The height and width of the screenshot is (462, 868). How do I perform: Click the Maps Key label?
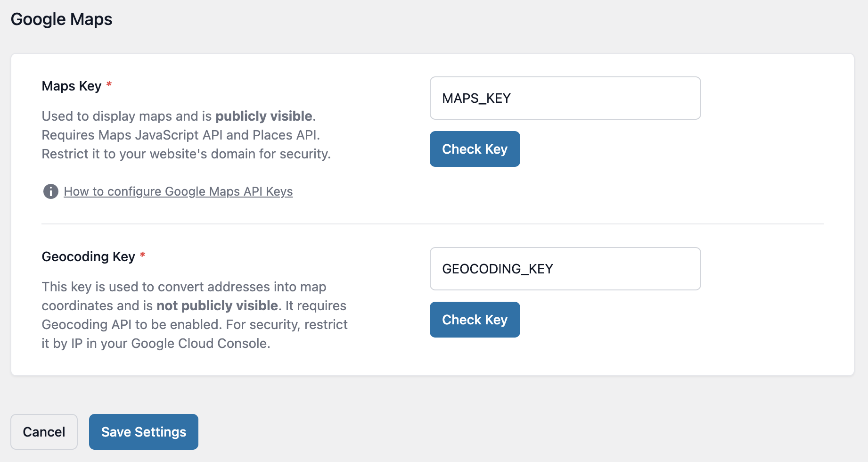pos(70,86)
